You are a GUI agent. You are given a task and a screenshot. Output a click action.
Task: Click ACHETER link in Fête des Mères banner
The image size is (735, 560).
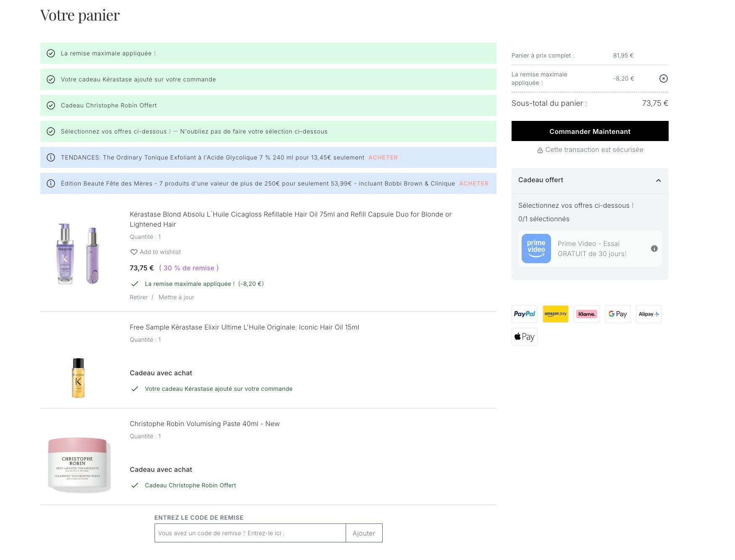click(474, 183)
